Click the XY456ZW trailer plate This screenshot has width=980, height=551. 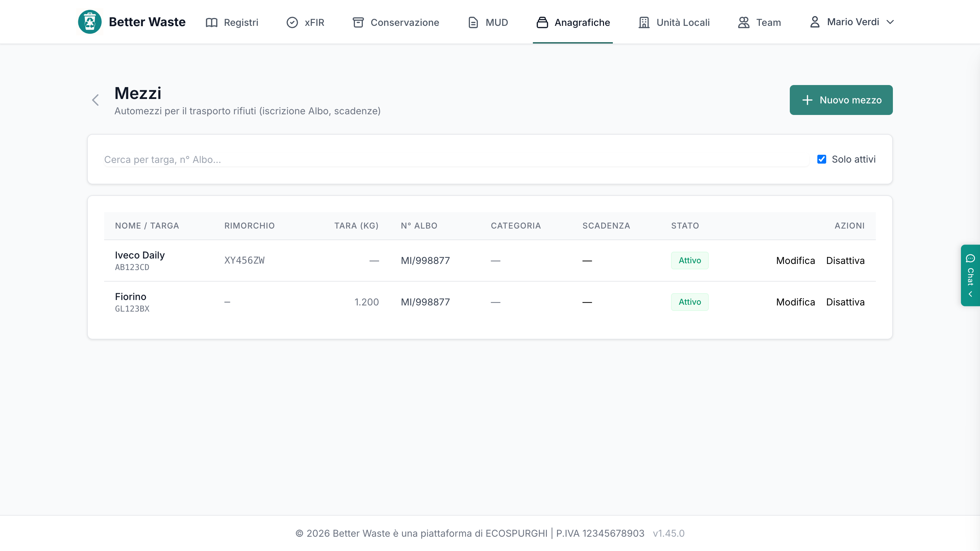[x=244, y=261]
